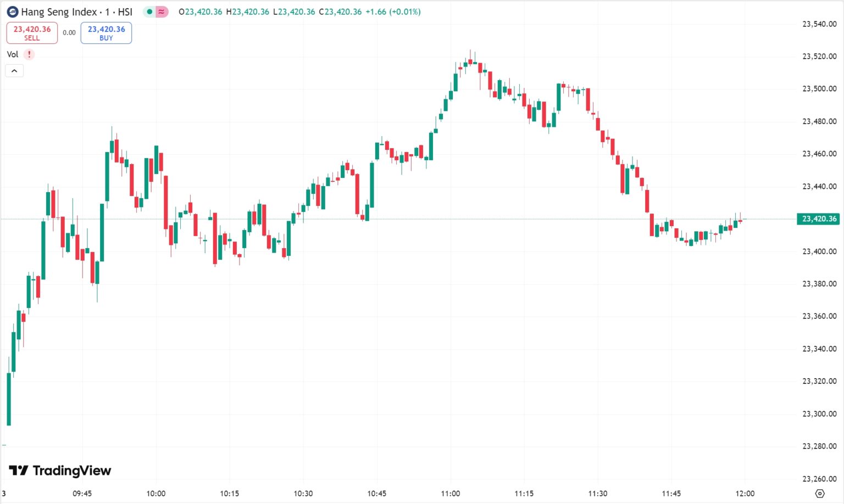Open chart settings via the gear icon
The height and width of the screenshot is (504, 844).
click(x=820, y=494)
